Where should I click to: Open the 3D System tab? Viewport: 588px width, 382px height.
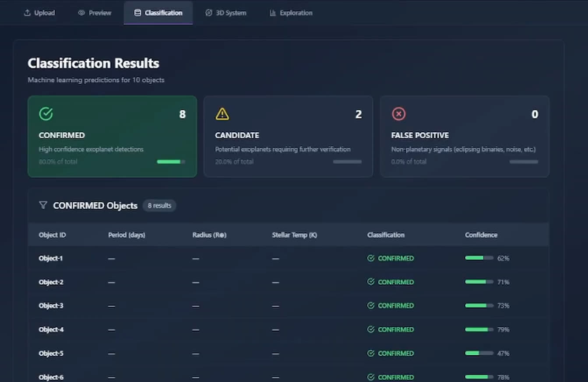(226, 13)
